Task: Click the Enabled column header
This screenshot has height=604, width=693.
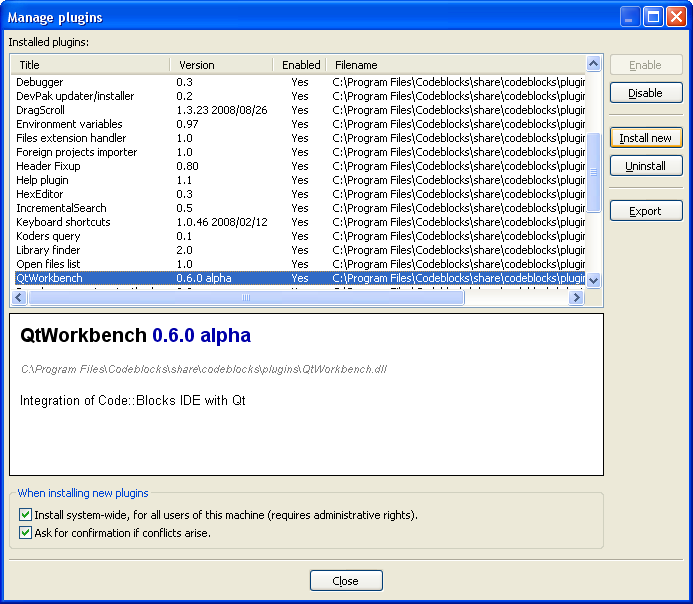Action: [300, 65]
